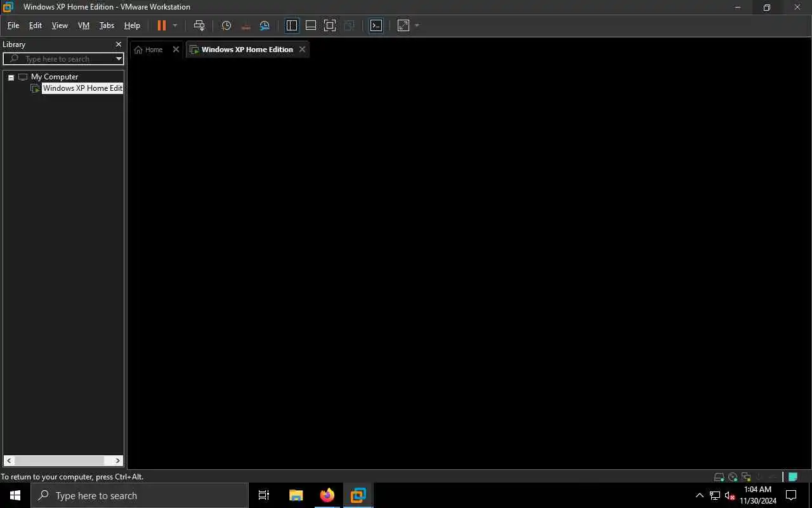Select Windows XP Home Edition in the library tree

pos(82,88)
